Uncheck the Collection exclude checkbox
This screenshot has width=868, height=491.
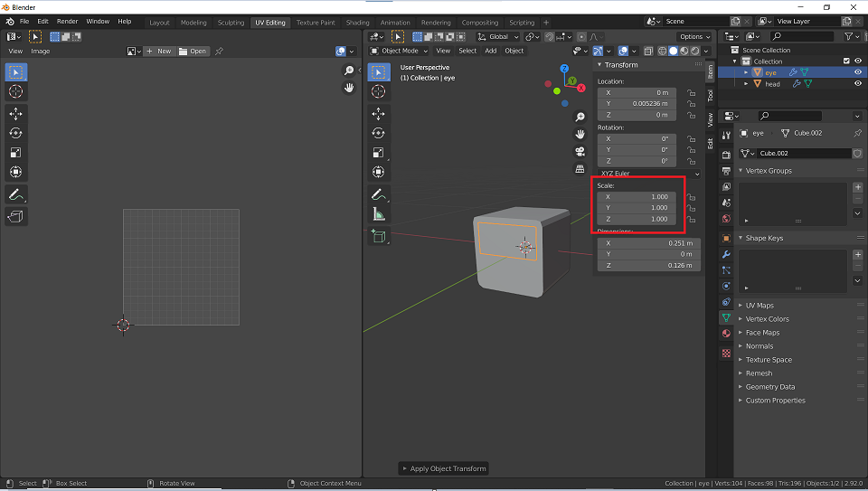(846, 61)
